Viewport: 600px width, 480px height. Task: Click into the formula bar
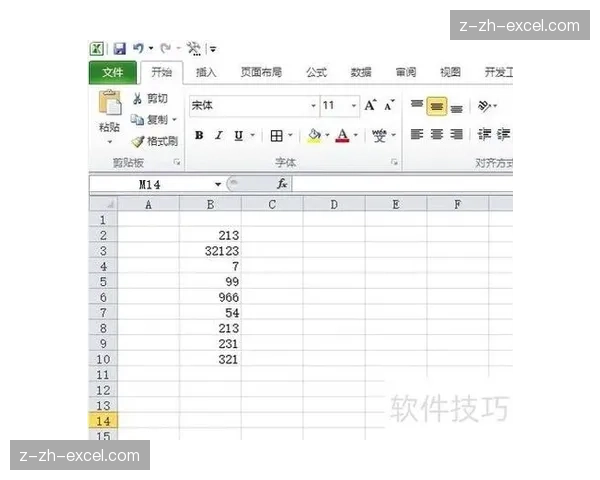pyautogui.click(x=402, y=184)
